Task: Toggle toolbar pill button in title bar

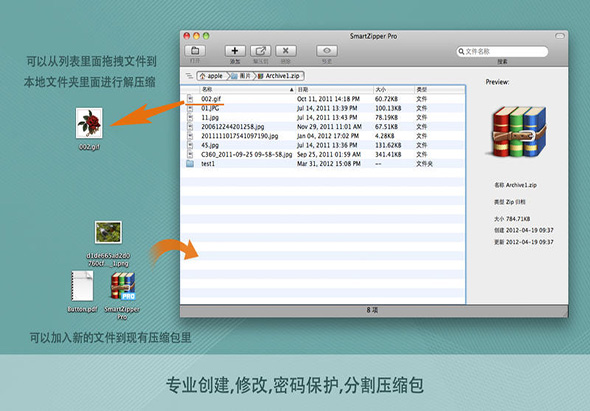Action: coord(560,36)
